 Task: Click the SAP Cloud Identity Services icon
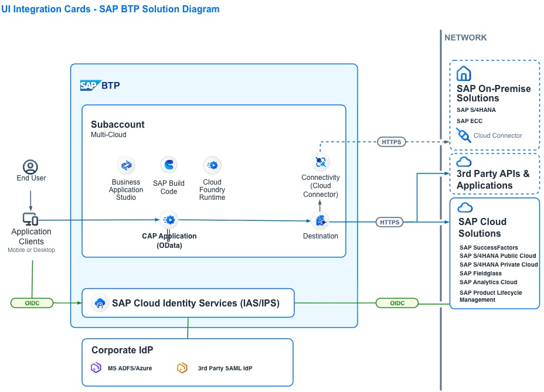(x=100, y=303)
